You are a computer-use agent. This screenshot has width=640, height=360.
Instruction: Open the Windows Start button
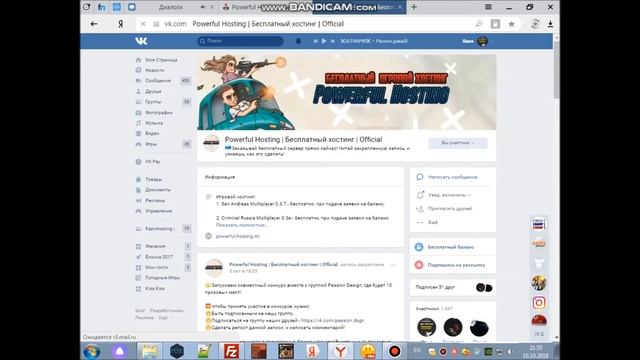point(91,351)
